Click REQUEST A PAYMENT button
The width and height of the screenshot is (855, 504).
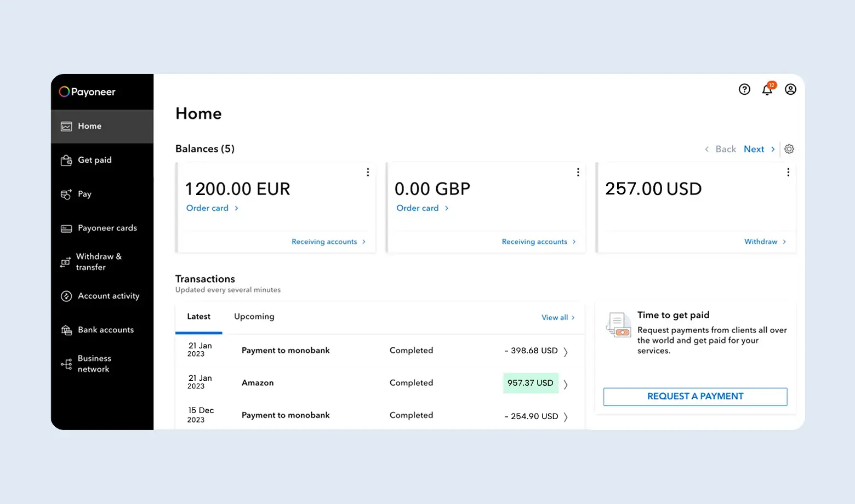point(694,396)
